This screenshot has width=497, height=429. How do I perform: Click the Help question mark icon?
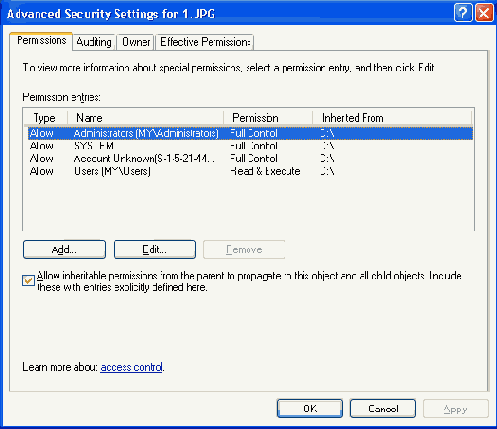click(463, 13)
